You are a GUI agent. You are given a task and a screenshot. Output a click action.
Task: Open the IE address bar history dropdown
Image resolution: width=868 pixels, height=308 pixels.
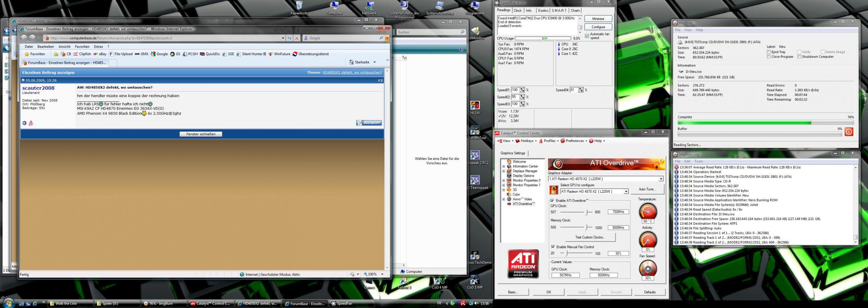(283, 38)
